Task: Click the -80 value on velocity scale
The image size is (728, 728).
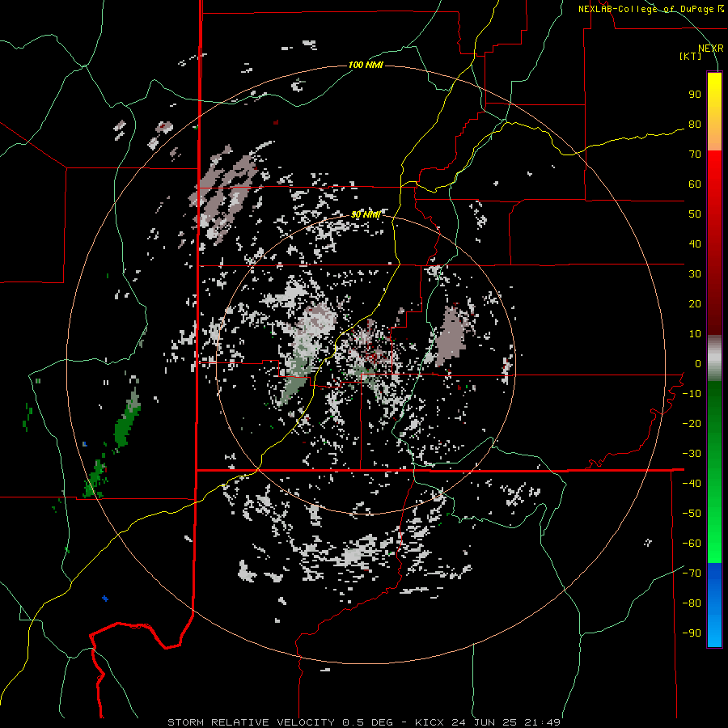Action: [692, 603]
